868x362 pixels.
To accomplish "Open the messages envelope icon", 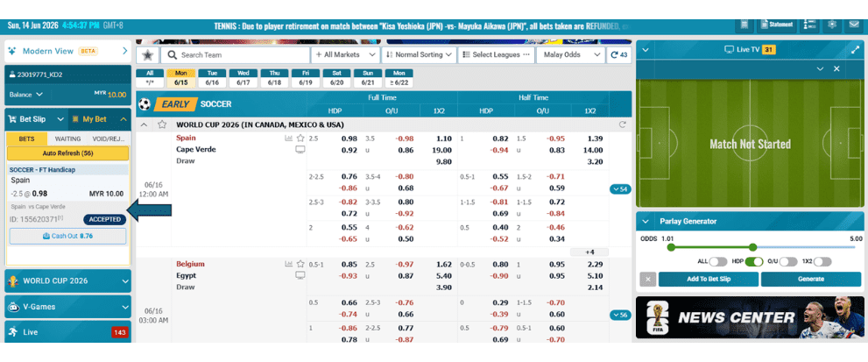I will (852, 25).
